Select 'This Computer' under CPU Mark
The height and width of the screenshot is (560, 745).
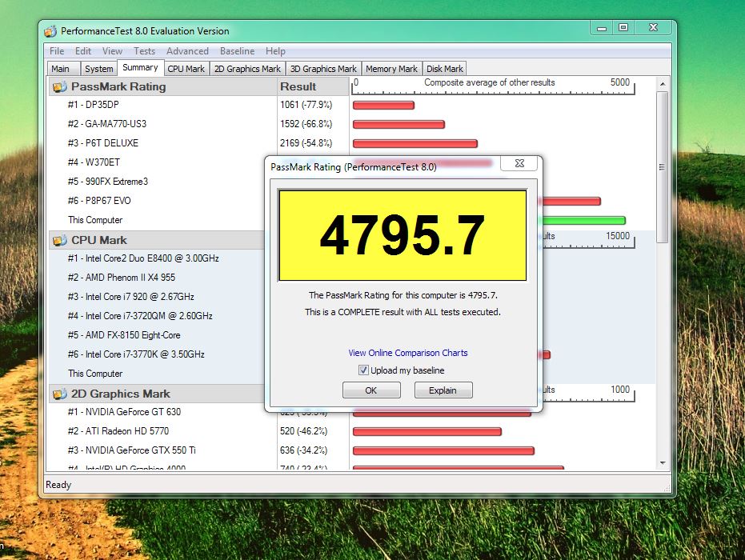[x=95, y=374]
